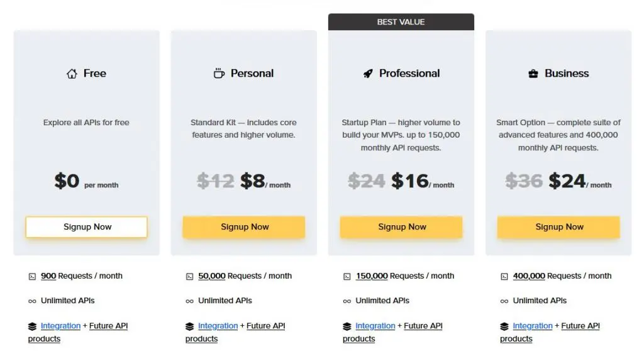
Task: Click the house icon beside Free
Action: pos(72,74)
